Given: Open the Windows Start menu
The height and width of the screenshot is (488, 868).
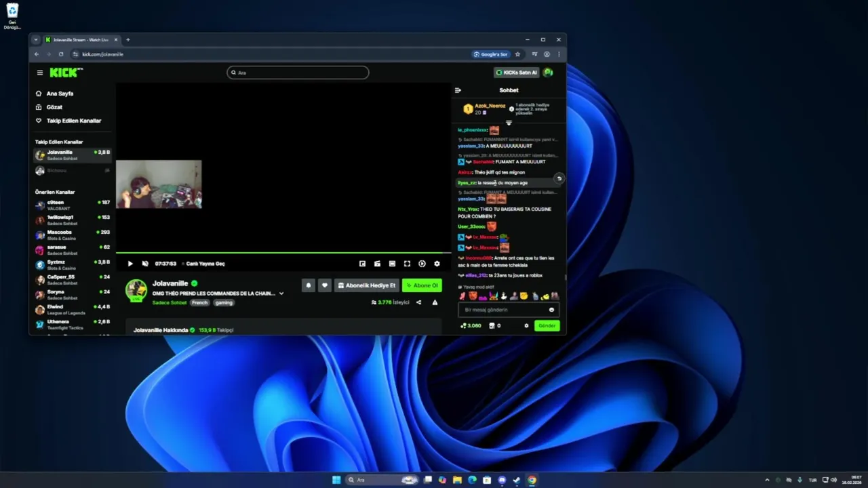Looking at the screenshot, I should coord(336,480).
